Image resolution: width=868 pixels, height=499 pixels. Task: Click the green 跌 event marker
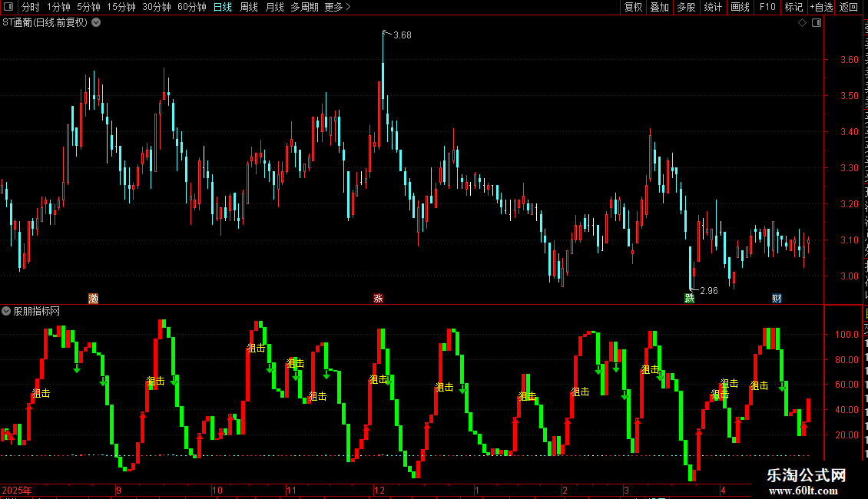coord(689,299)
